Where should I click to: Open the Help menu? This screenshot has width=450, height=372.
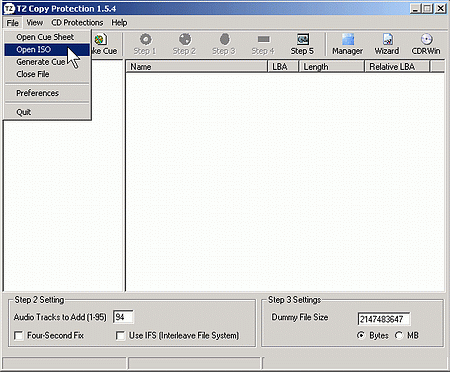119,23
